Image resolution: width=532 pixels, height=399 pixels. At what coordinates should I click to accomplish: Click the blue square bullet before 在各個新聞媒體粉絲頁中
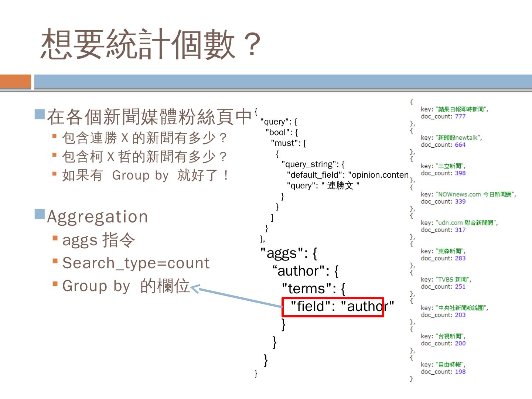point(40,114)
